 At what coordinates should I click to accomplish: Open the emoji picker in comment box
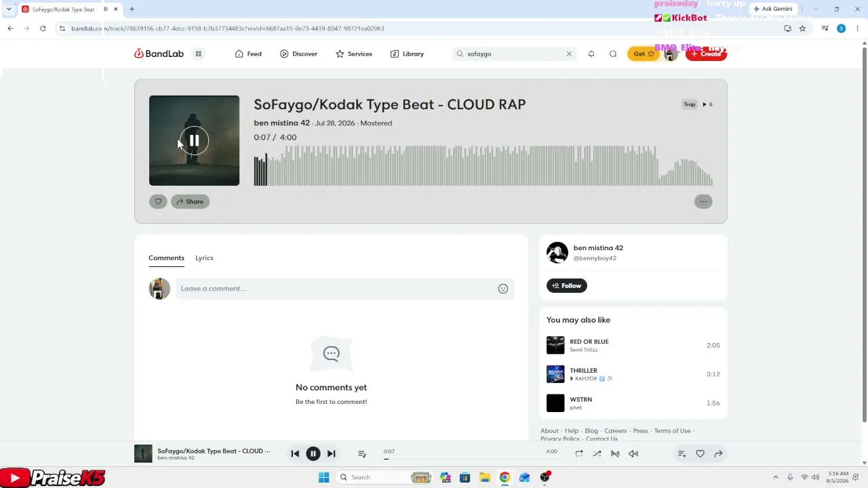pyautogui.click(x=503, y=289)
